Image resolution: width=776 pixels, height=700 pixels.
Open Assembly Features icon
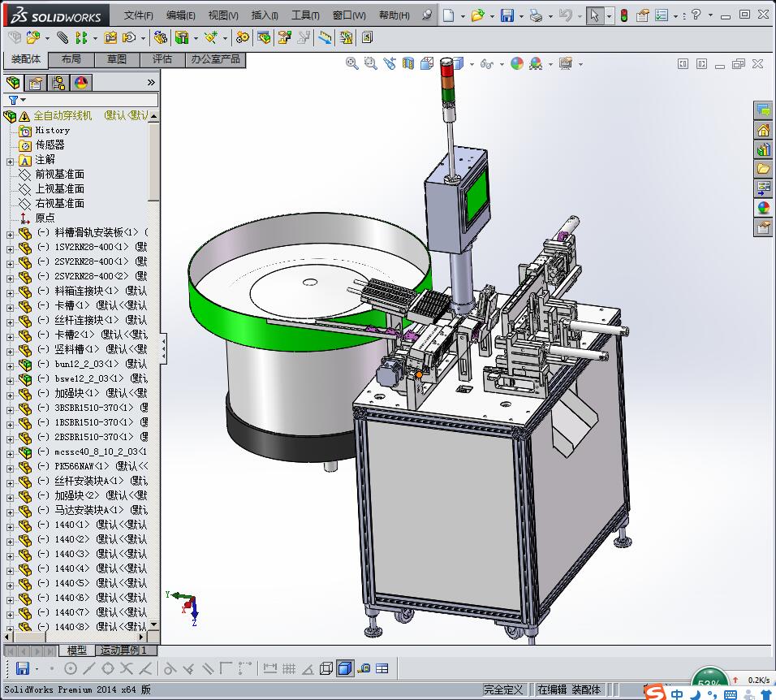coord(182,37)
